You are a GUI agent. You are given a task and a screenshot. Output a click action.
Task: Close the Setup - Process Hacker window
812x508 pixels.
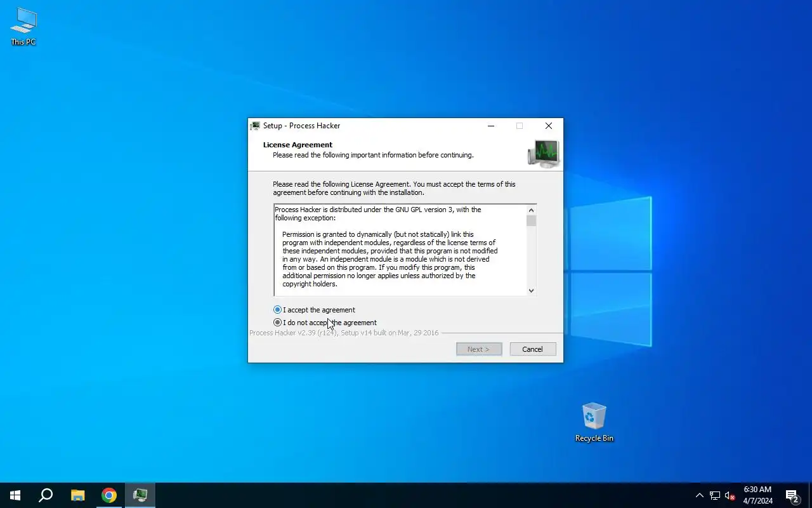pos(549,126)
